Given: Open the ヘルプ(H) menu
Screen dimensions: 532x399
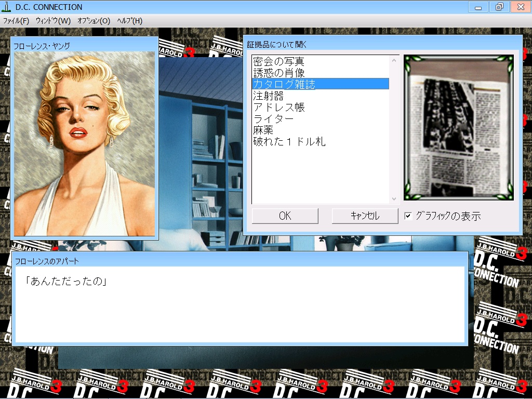Looking at the screenshot, I should [129, 21].
